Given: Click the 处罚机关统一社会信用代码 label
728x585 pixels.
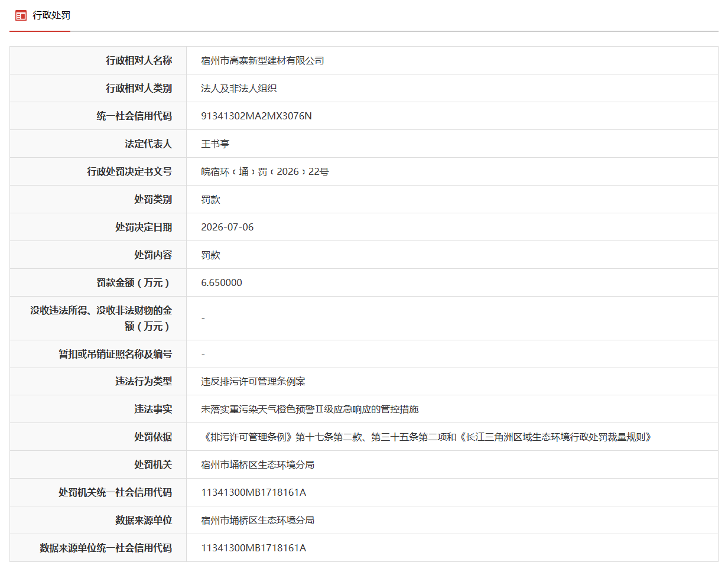Looking at the screenshot, I should (x=115, y=492).
